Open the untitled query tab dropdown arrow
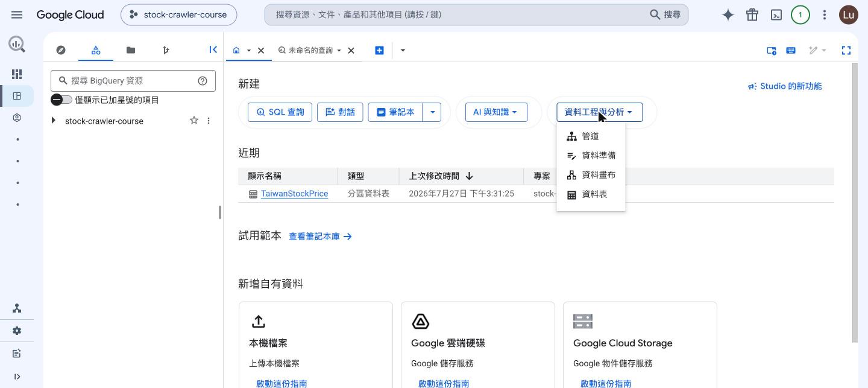The height and width of the screenshot is (388, 868). (x=339, y=51)
